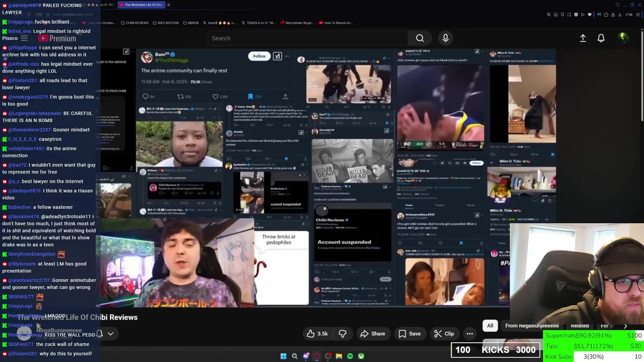The width and height of the screenshot is (644, 362).
Task: Activate voice search microphone icon
Action: [x=445, y=38]
